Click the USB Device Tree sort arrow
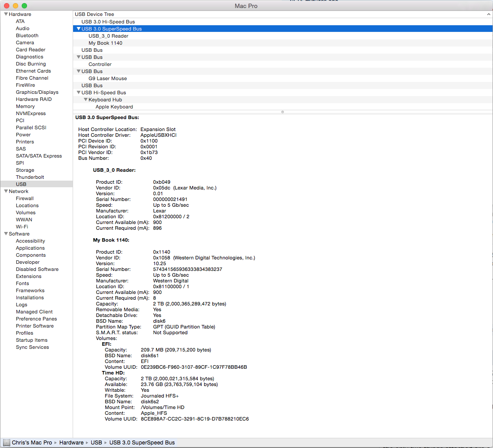This screenshot has width=493, height=448. coord(489,14)
